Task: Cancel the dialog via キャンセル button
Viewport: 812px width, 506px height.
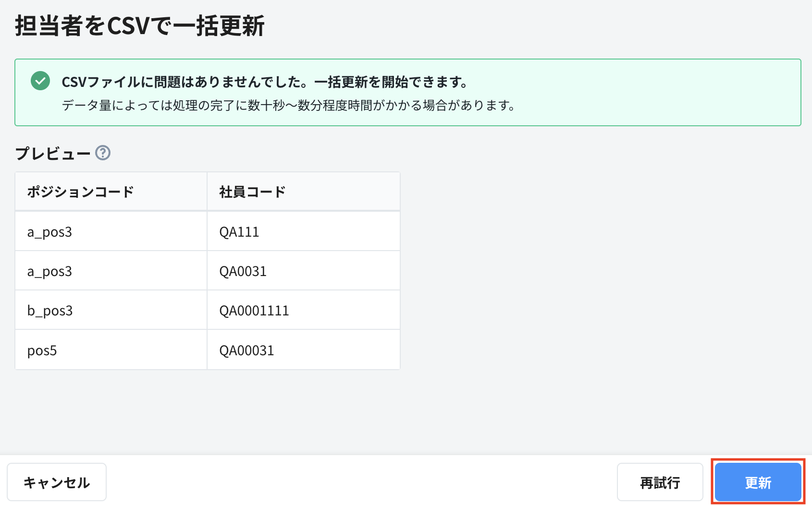Action: [57, 482]
